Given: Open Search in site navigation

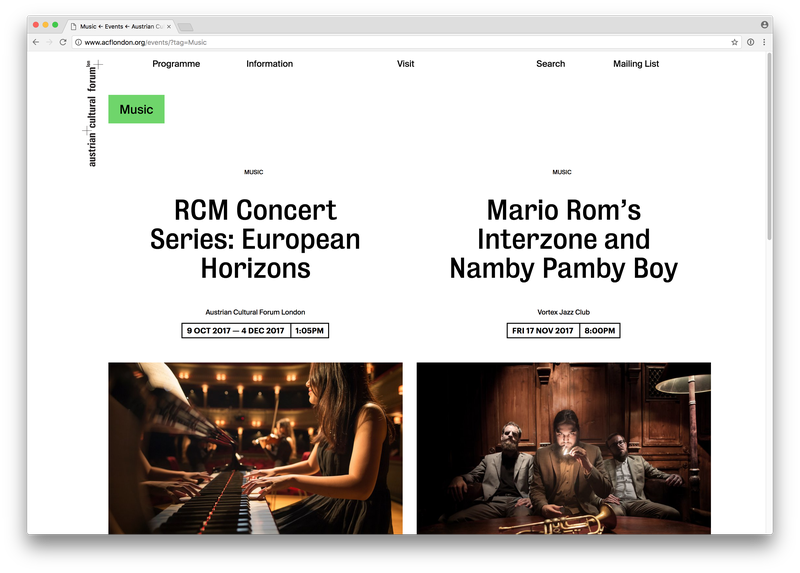Looking at the screenshot, I should click(551, 64).
